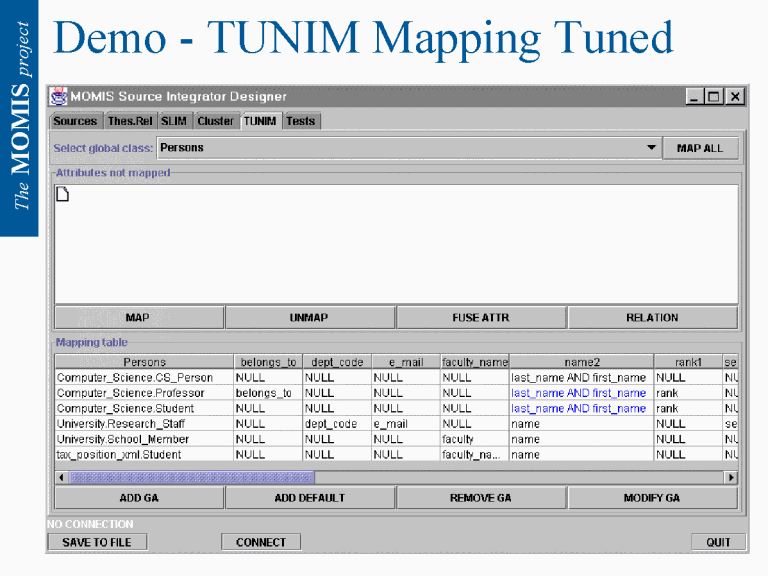Click the UNMAP button
The image size is (768, 576).
point(309,318)
